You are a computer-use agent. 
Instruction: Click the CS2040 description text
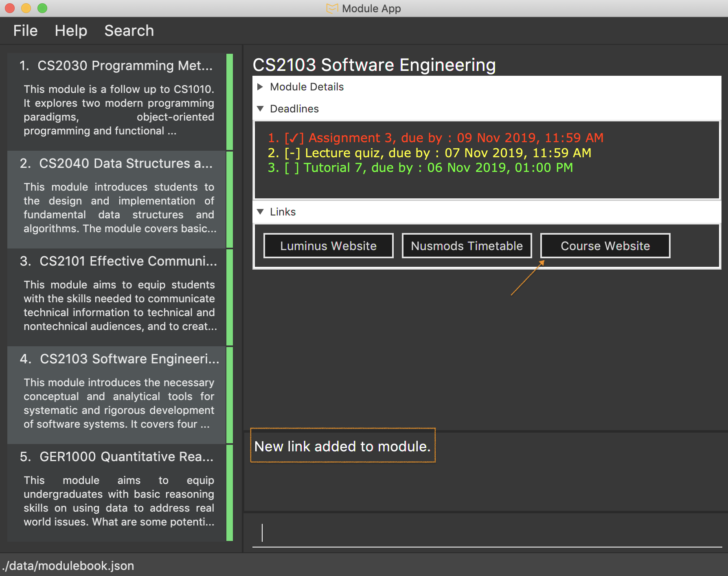pyautogui.click(x=120, y=208)
